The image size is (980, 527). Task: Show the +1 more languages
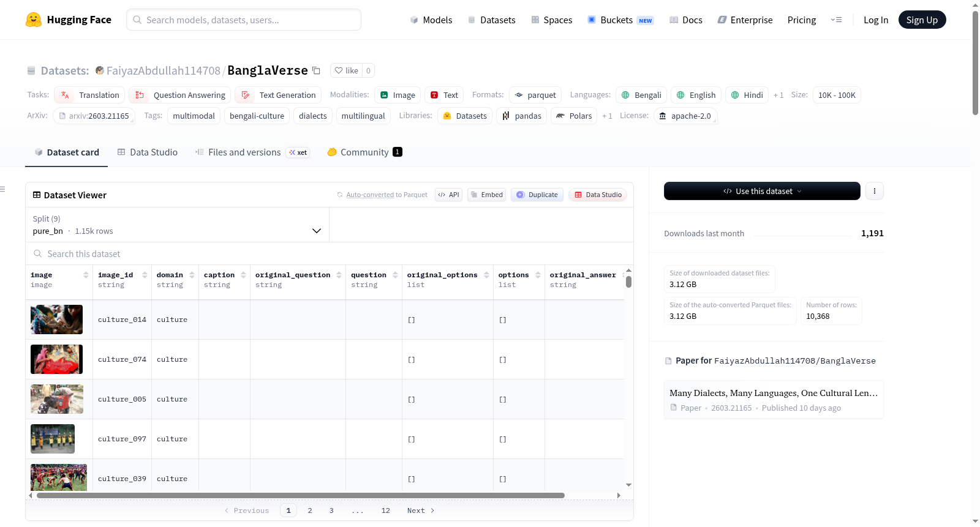click(x=778, y=95)
